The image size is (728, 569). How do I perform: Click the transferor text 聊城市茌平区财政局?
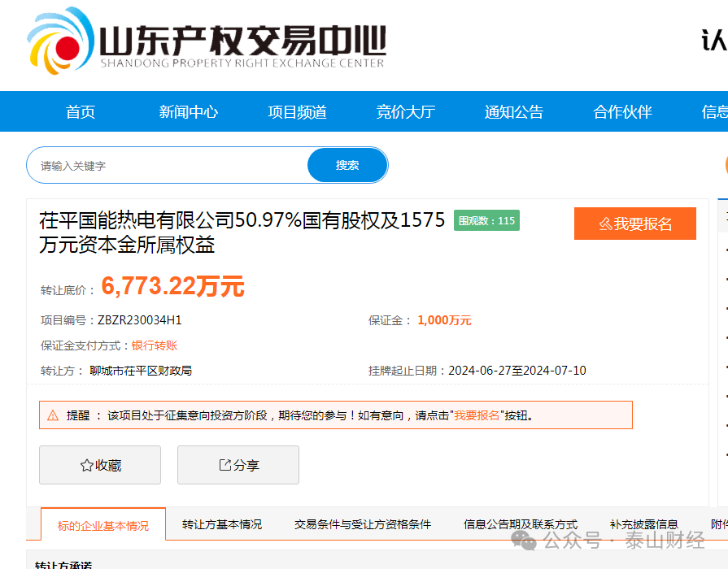click(141, 371)
